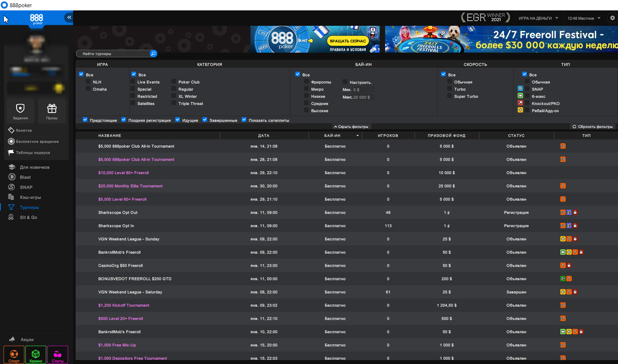The width and height of the screenshot is (618, 364).
Task: Click the EGR Winner 2021 badge
Action: click(x=485, y=17)
